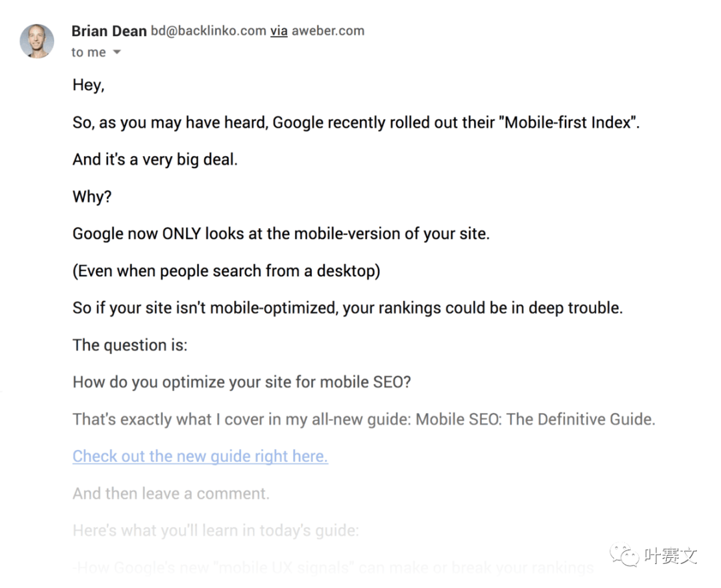Click the 'Why?' line
721x588 pixels.
click(x=92, y=197)
